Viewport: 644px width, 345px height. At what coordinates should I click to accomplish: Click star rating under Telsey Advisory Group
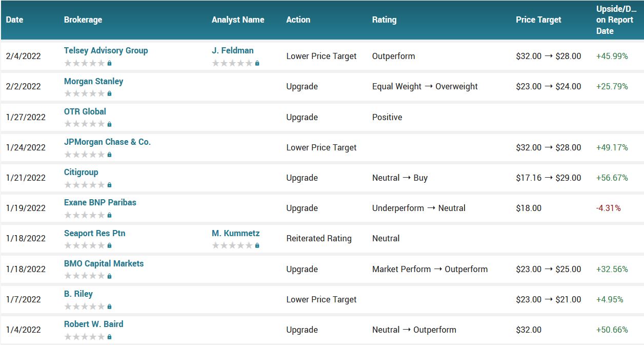85,63
